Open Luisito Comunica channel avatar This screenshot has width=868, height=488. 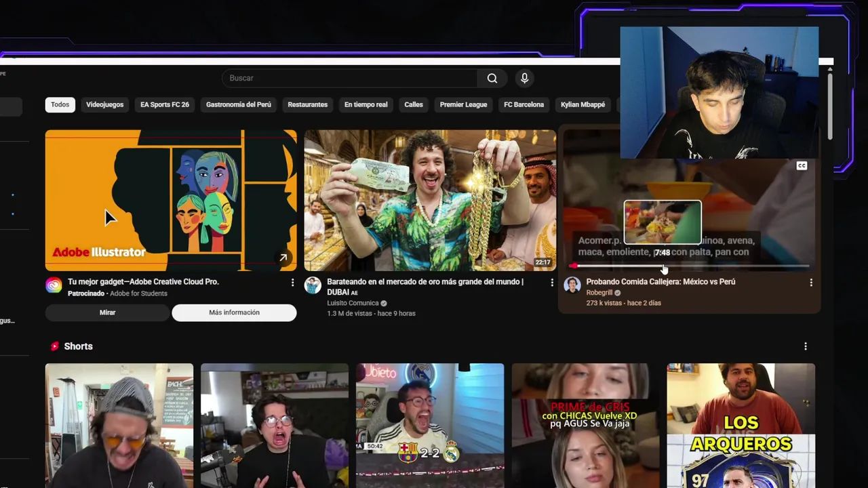[x=313, y=285]
